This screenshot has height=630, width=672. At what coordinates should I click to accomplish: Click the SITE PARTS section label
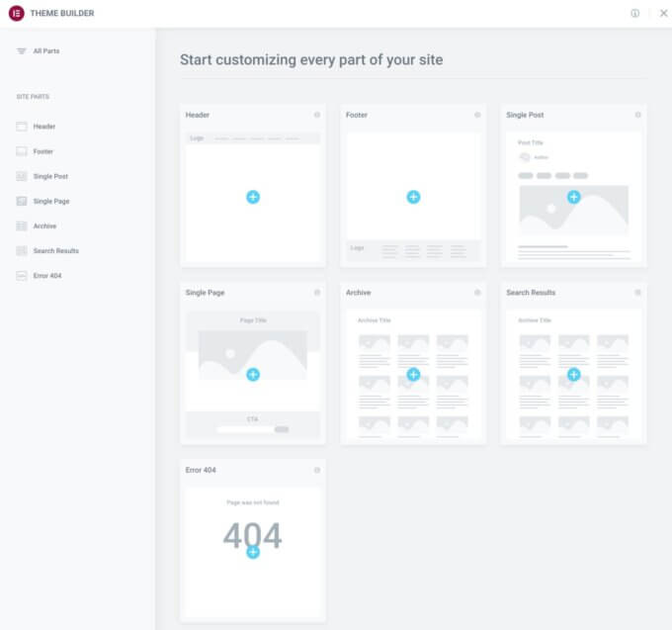[33, 97]
